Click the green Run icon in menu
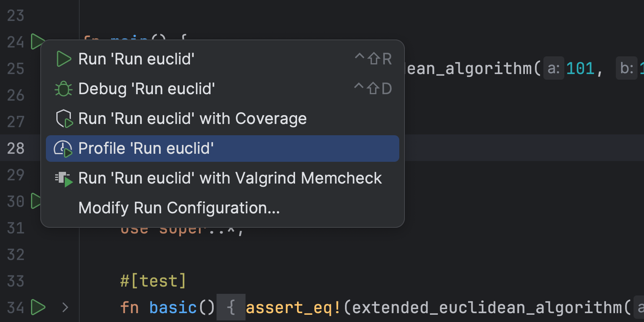The height and width of the screenshot is (322, 644). (x=64, y=59)
